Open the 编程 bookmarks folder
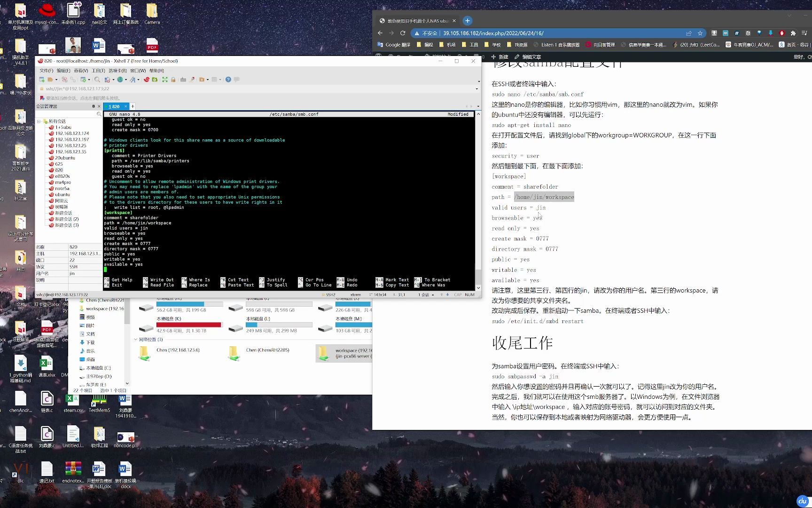The height and width of the screenshot is (508, 812). pyautogui.click(x=425, y=45)
